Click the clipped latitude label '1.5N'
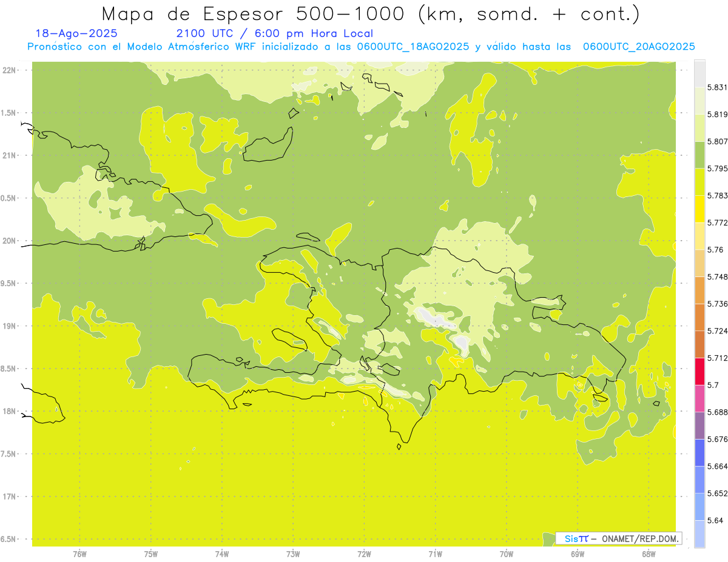728x562 pixels. 10,113
